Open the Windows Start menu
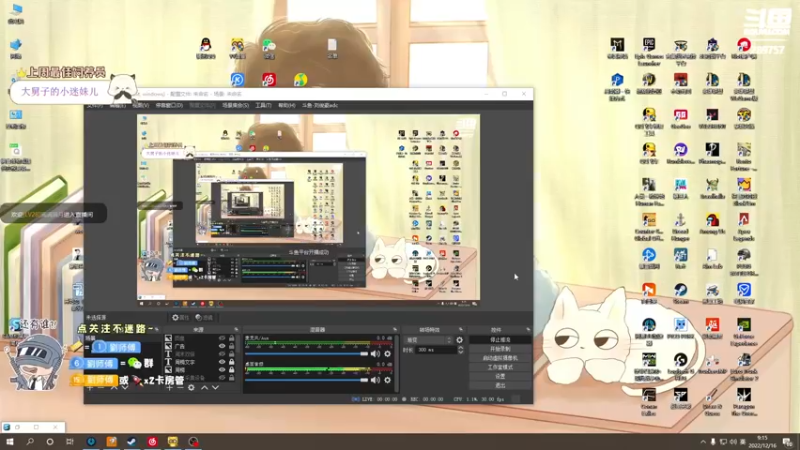800x450 pixels. pos(10,442)
